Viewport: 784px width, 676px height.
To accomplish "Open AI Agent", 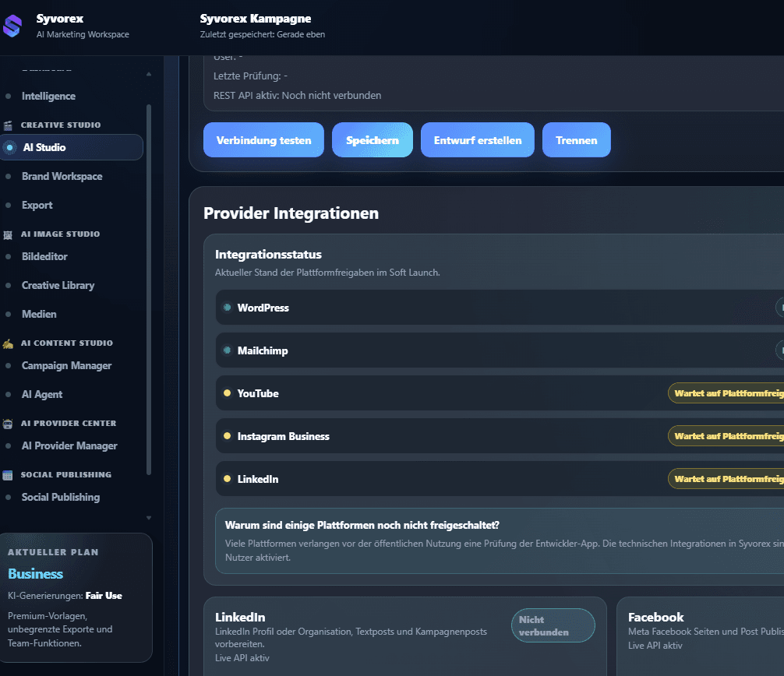I will pos(42,395).
